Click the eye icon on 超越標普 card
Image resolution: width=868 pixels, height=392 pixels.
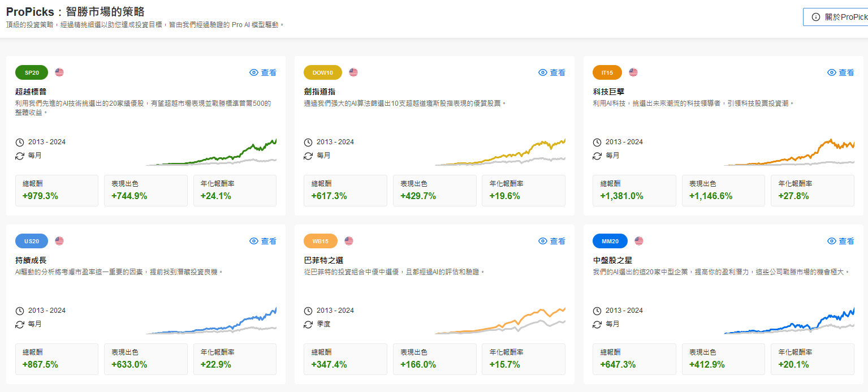(254, 72)
